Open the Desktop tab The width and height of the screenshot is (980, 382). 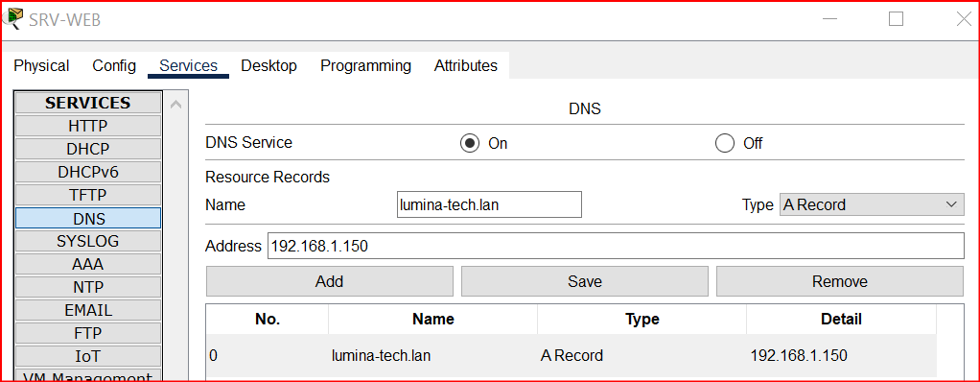tap(268, 65)
